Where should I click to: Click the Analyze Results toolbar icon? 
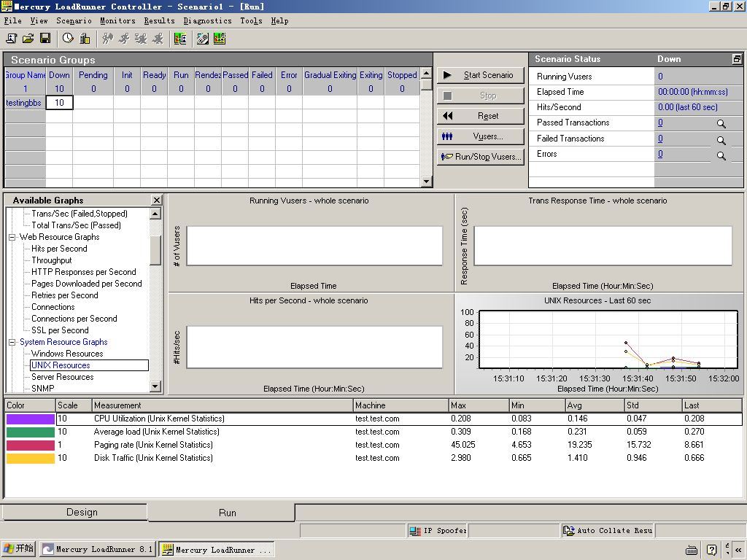pos(180,39)
